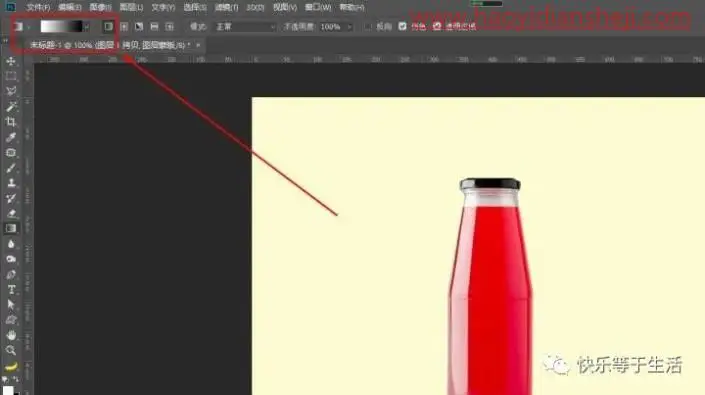This screenshot has height=395, width=705.
Task: Click the gradient preview swatch to edit
Action: pos(61,27)
